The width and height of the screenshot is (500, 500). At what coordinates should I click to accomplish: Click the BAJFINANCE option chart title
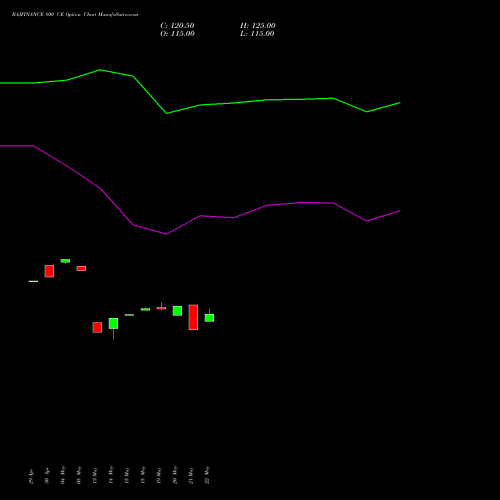coord(75,15)
